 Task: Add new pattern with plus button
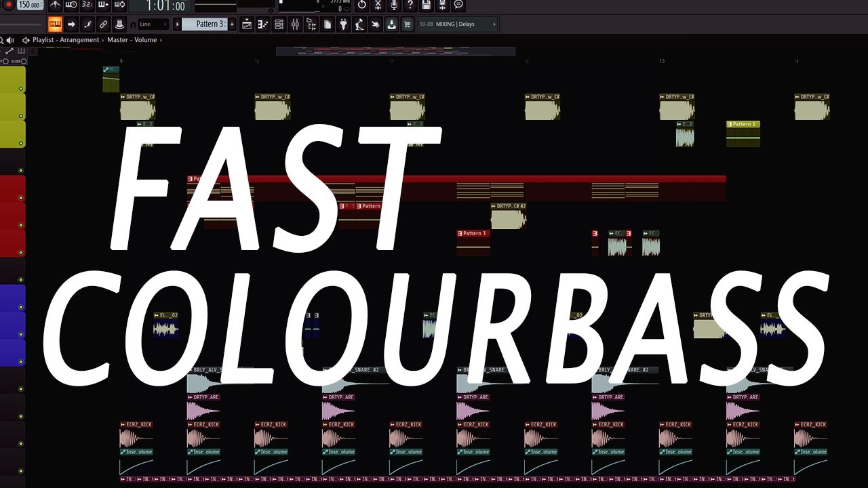coord(232,24)
